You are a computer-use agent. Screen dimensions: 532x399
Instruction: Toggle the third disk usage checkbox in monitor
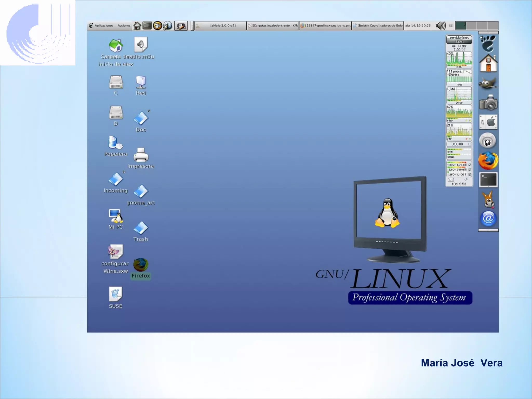470,175
